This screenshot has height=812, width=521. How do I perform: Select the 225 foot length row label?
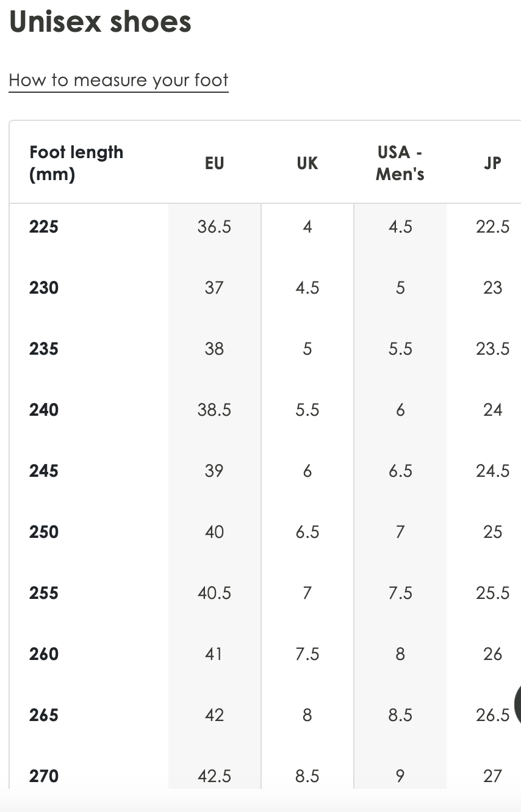pos(44,227)
